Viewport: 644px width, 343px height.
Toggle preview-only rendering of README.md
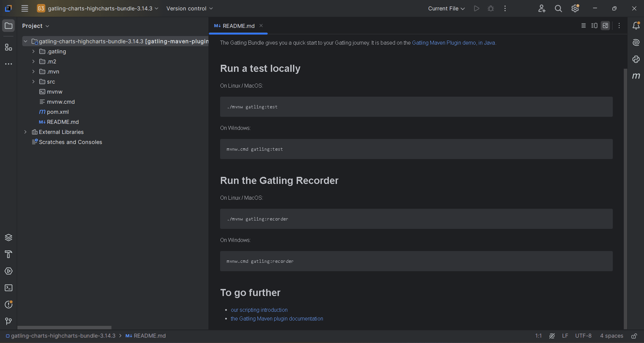point(605,26)
